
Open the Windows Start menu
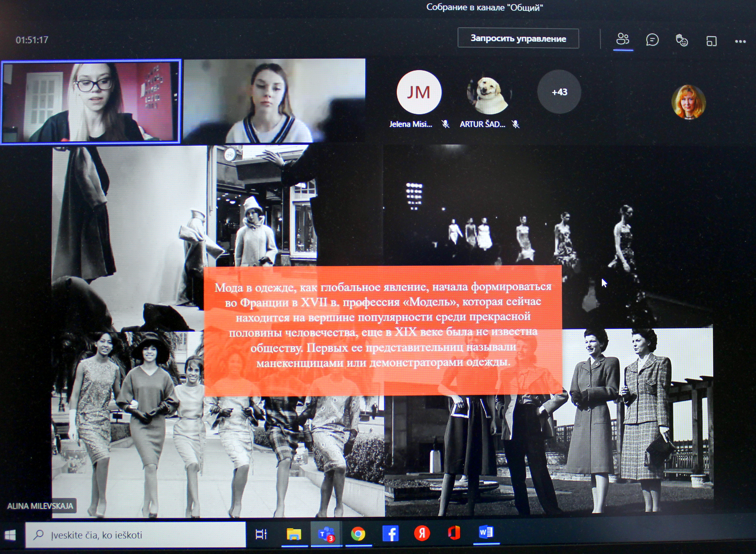(10, 535)
